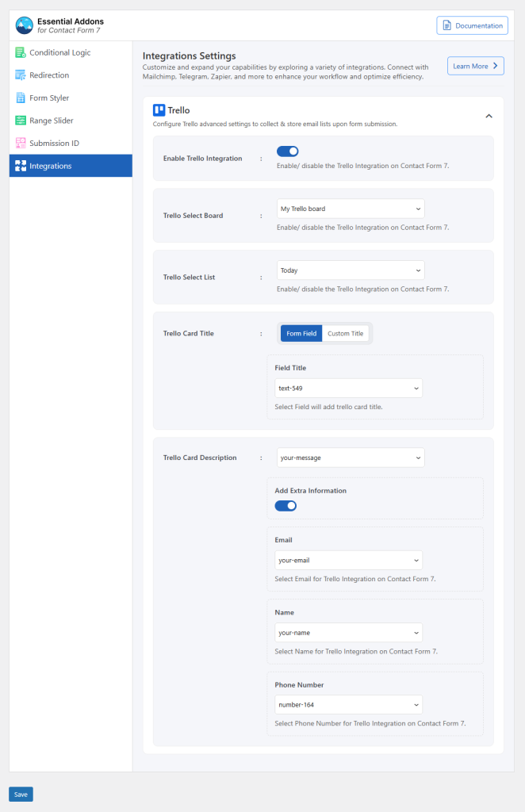The width and height of the screenshot is (525, 812).
Task: Open the Documentation button
Action: (x=472, y=25)
